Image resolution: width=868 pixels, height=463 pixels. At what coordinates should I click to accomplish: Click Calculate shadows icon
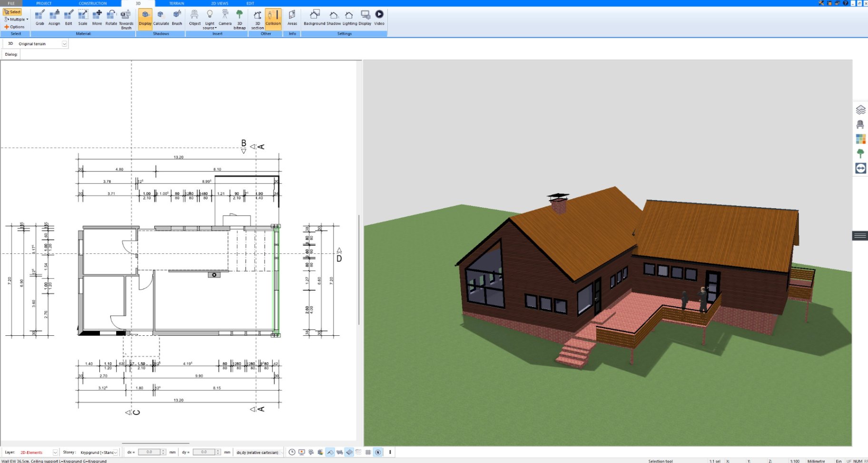[161, 17]
